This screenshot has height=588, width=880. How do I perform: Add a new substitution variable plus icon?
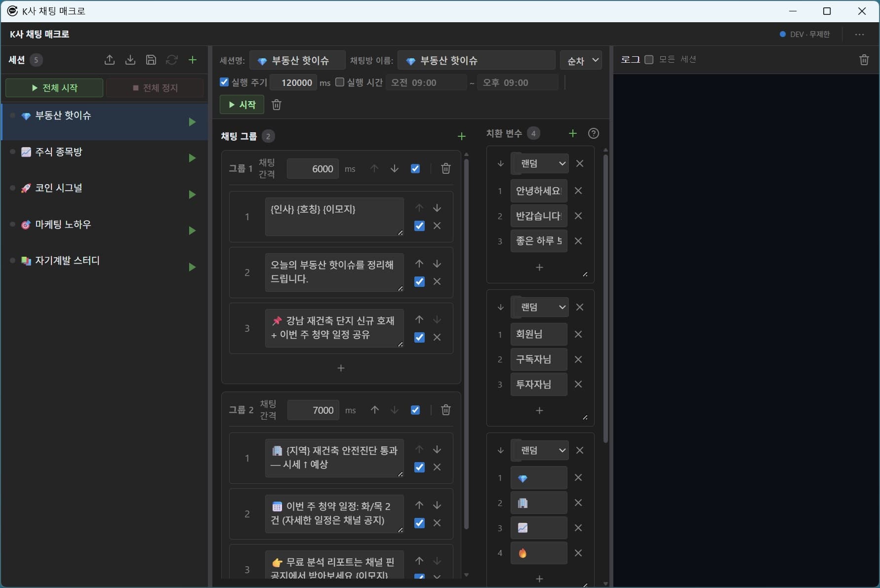[x=573, y=133]
